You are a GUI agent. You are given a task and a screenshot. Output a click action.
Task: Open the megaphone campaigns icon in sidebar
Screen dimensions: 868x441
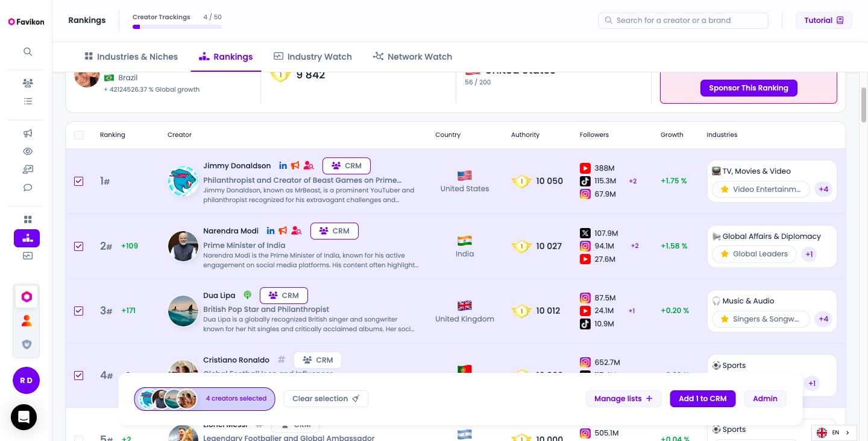28,133
